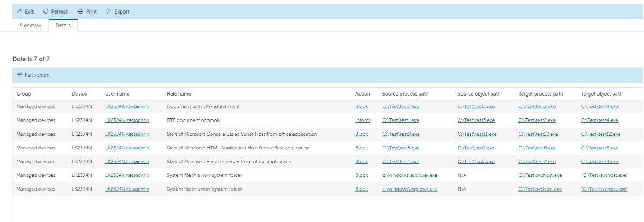Image resolution: width=644 pixels, height=222 pixels.
Task: Click the Refresh circular arrow icon
Action: pyautogui.click(x=46, y=11)
